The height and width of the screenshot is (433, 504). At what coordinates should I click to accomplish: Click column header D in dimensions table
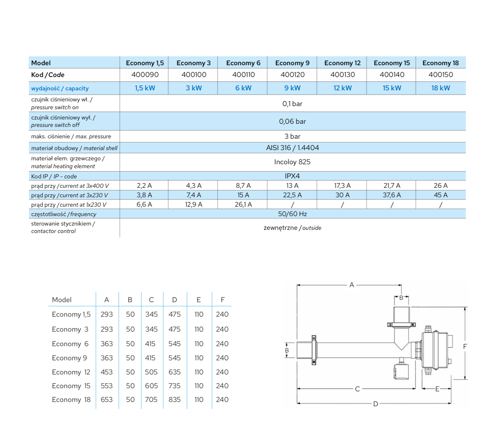click(175, 300)
